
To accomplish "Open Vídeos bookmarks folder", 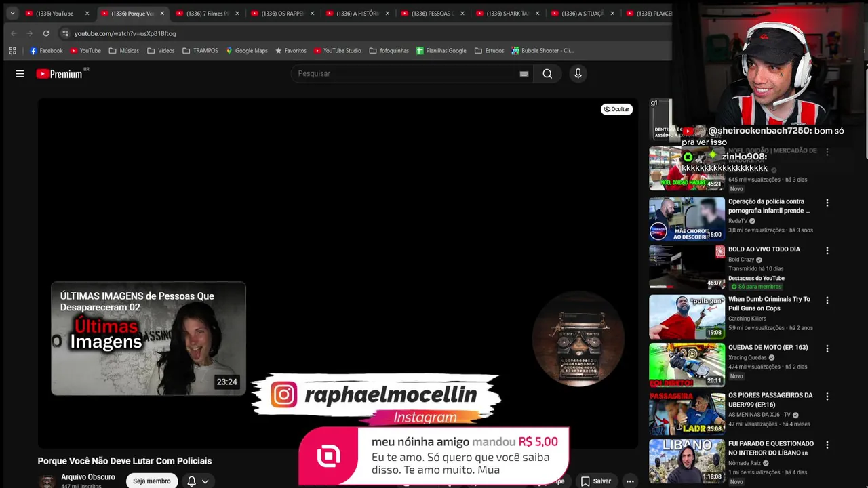I will pyautogui.click(x=161, y=51).
